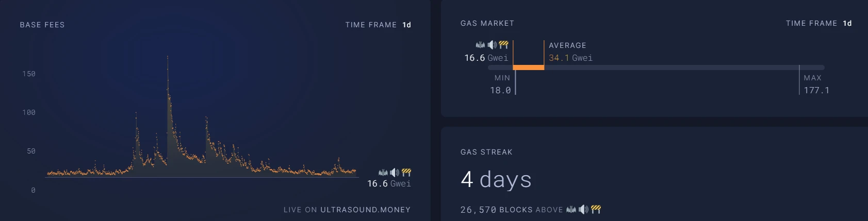Click the AVERAGE 34.1 Gwei label
Image resolution: width=868 pixels, height=221 pixels.
tap(570, 52)
